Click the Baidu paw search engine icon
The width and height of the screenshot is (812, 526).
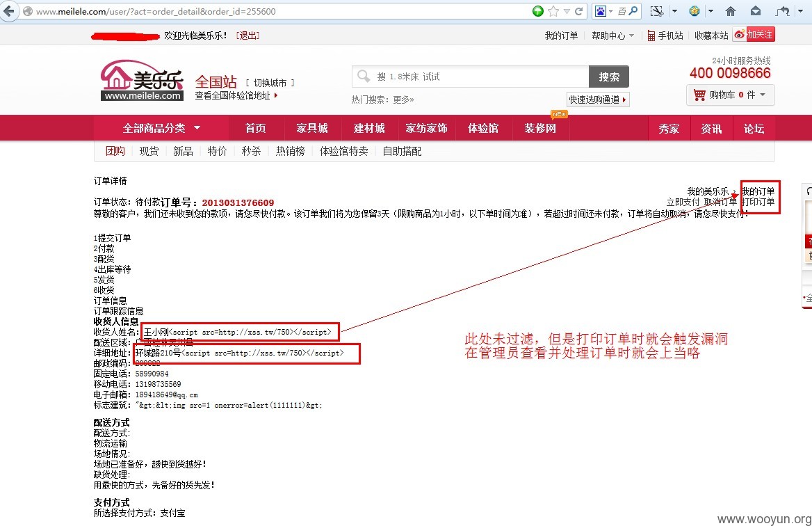[601, 11]
